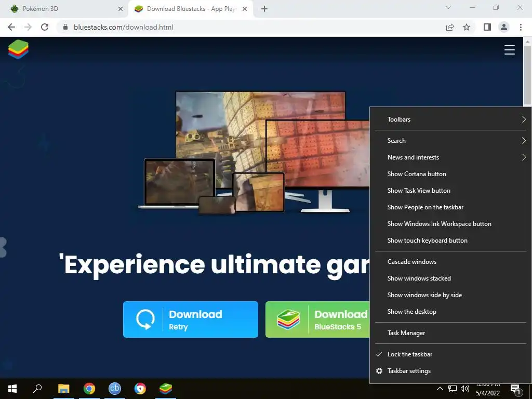This screenshot has height=399, width=532.
Task: Click the tab search chevron in title bar
Action: click(448, 7)
